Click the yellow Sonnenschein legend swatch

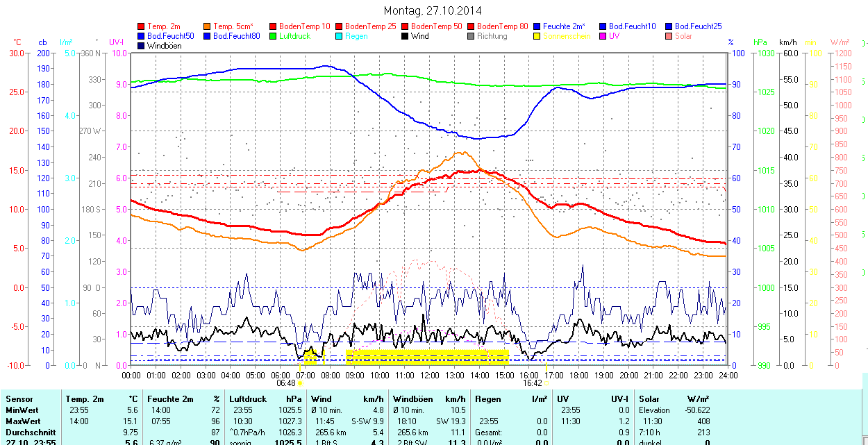click(537, 36)
